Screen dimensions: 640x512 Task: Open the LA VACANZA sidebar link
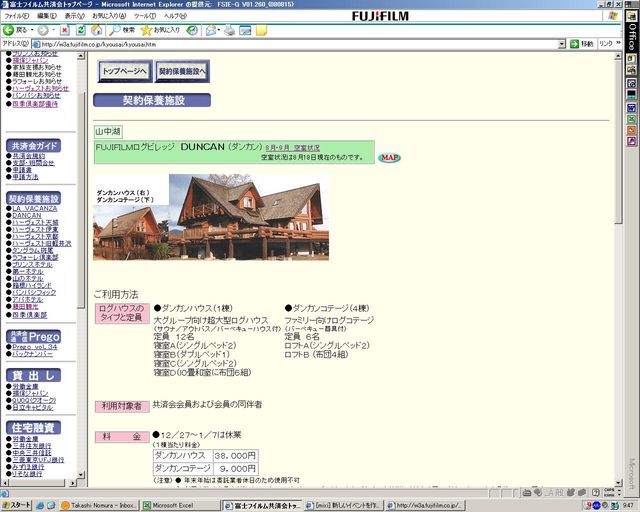click(36, 208)
